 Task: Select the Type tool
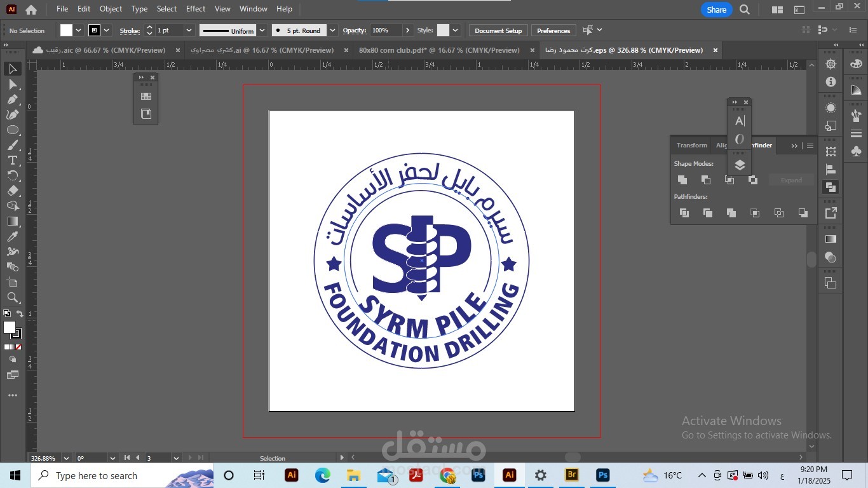click(12, 160)
